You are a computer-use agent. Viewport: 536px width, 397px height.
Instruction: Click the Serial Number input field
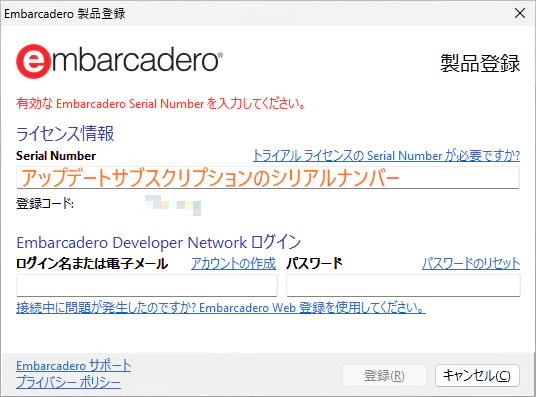click(268, 177)
